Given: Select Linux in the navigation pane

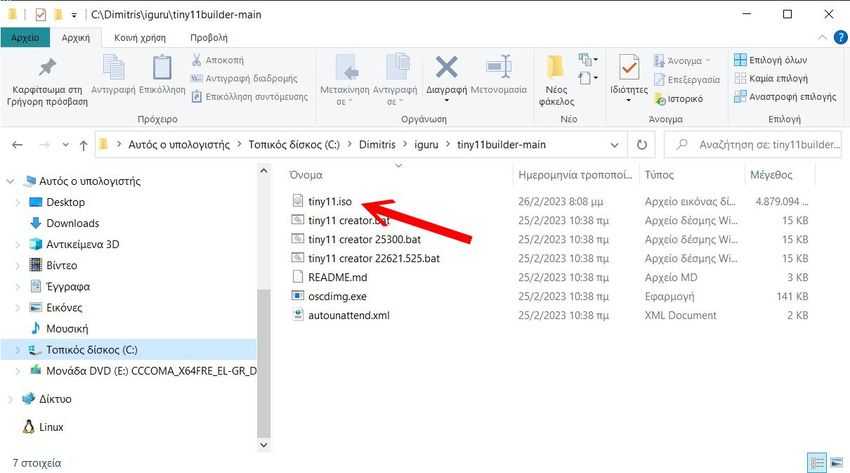Looking at the screenshot, I should [x=51, y=427].
